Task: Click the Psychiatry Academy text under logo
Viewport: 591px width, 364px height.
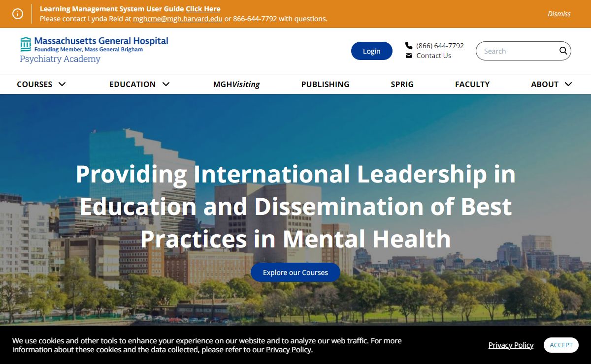Action: pos(60,59)
